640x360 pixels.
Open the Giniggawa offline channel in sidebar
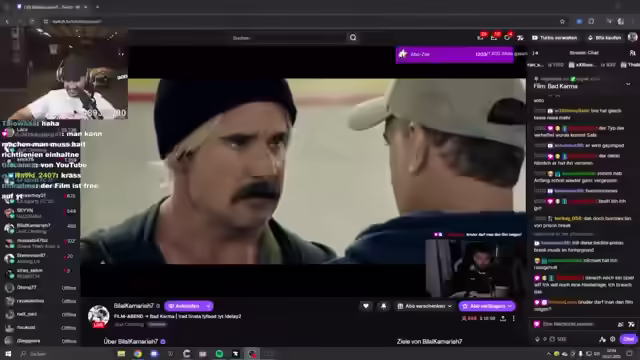click(40, 340)
